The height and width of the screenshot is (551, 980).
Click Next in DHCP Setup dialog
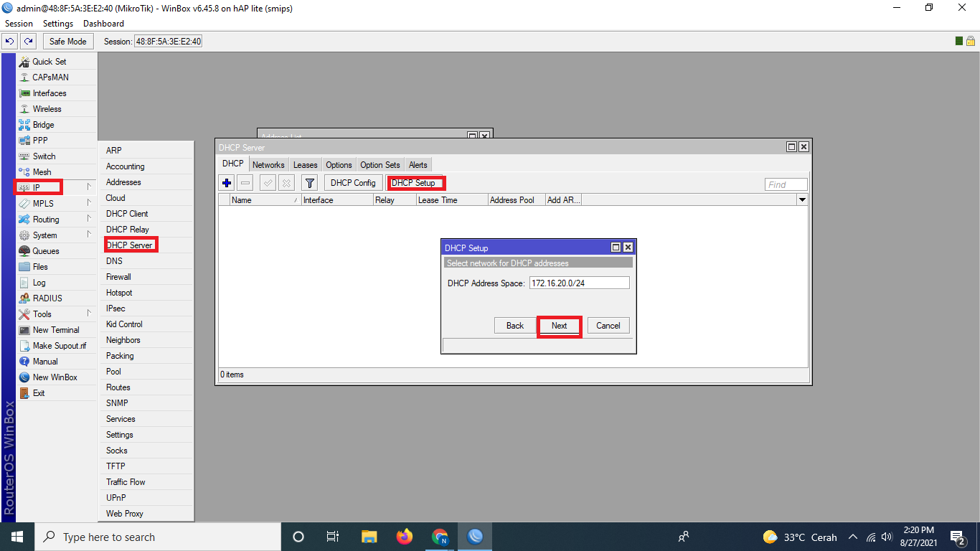coord(560,326)
